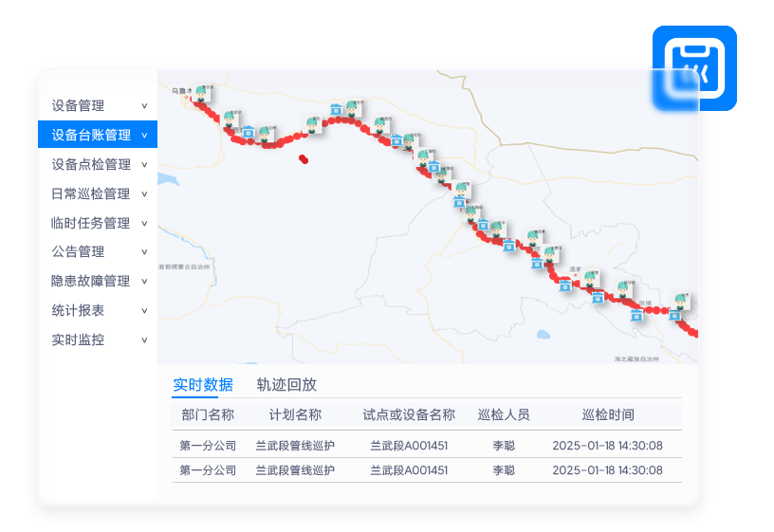The height and width of the screenshot is (532, 774).
Task: Click the isolated red dot off the route
Action: [304, 159]
